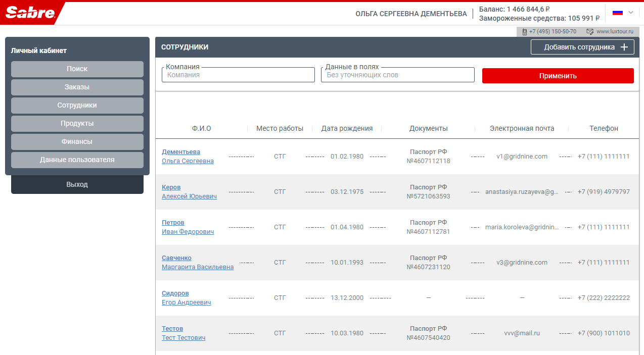The height and width of the screenshot is (355, 644).
Task: Open employee Дементьева Ольга Сергеевна
Action: tap(181, 152)
